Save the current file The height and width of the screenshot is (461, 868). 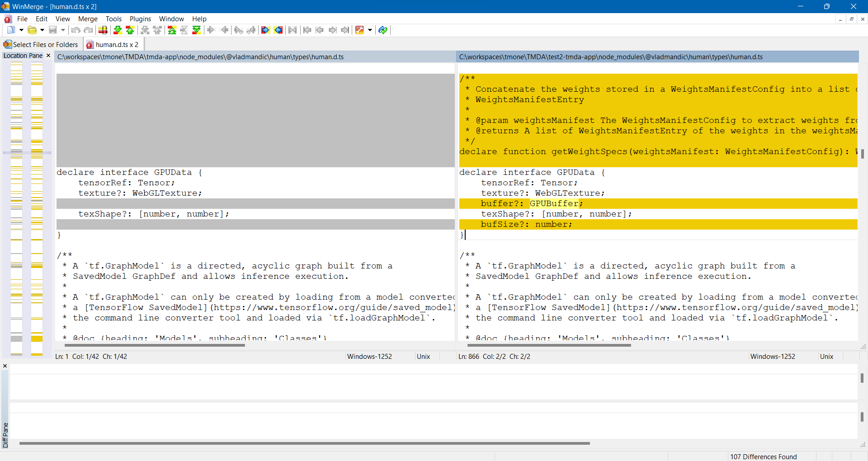click(53, 30)
